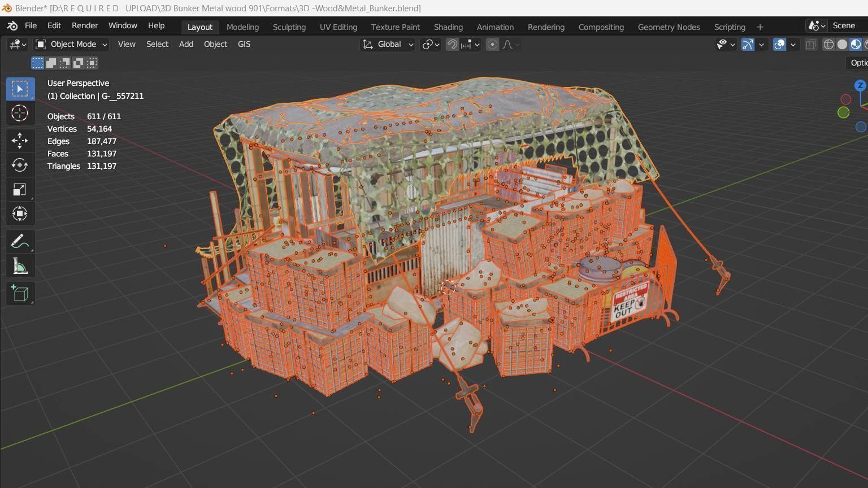Set selection mode to invert

[x=78, y=63]
